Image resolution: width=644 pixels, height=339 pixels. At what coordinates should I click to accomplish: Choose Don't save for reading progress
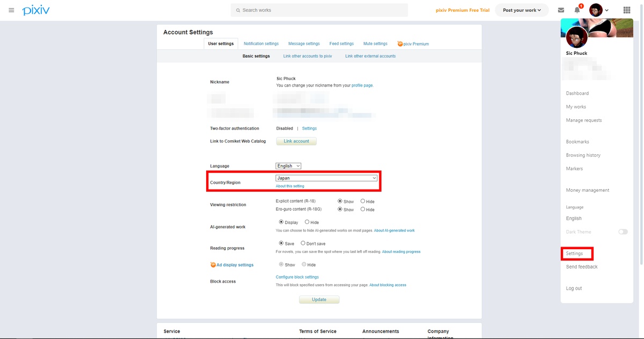click(x=303, y=243)
